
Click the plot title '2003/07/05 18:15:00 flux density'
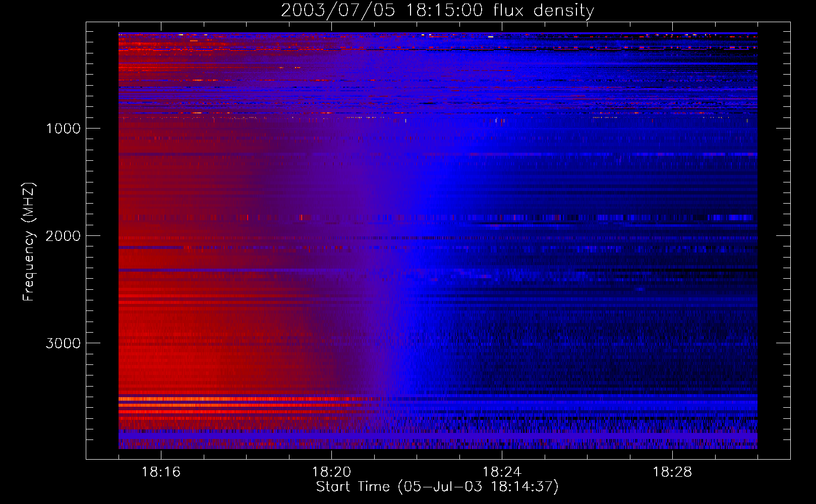(437, 11)
